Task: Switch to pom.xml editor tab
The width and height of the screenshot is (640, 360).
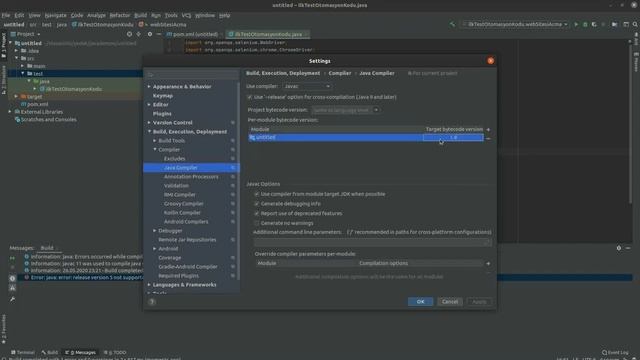Action: [194, 34]
